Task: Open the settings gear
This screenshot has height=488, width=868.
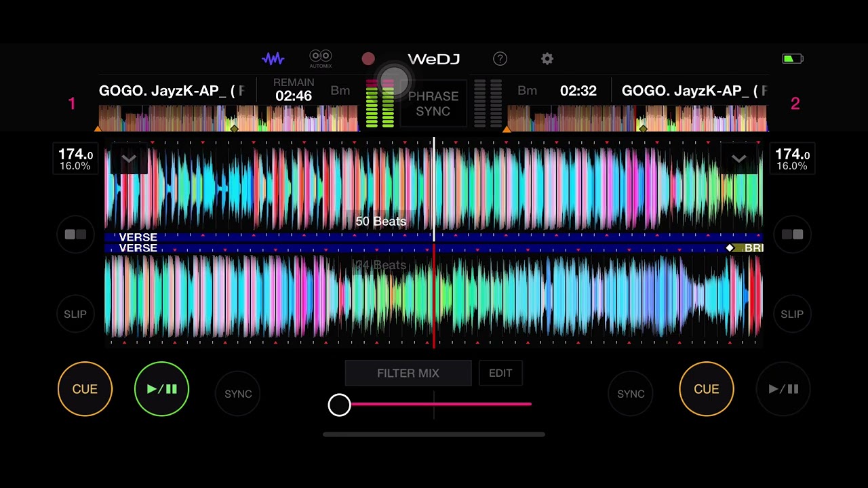Action: [547, 59]
